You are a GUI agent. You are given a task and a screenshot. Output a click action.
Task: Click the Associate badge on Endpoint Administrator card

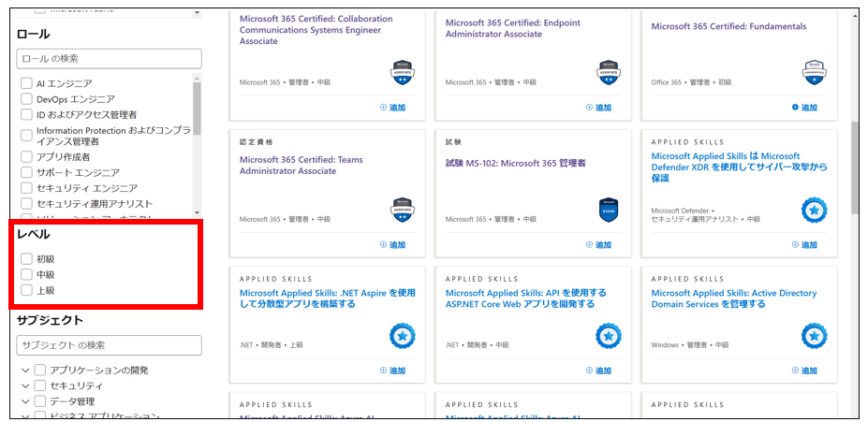tap(609, 72)
